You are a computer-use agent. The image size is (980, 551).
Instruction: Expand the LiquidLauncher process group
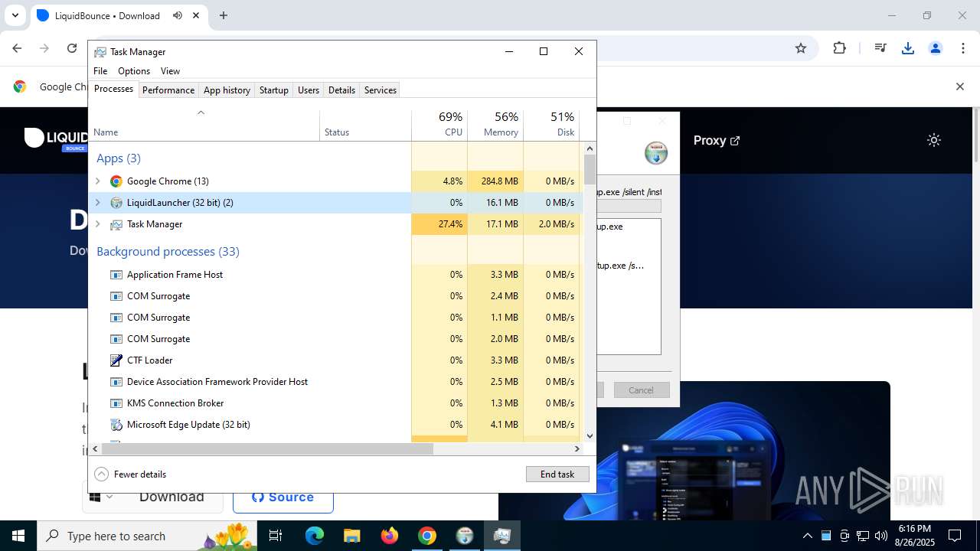[x=97, y=203]
